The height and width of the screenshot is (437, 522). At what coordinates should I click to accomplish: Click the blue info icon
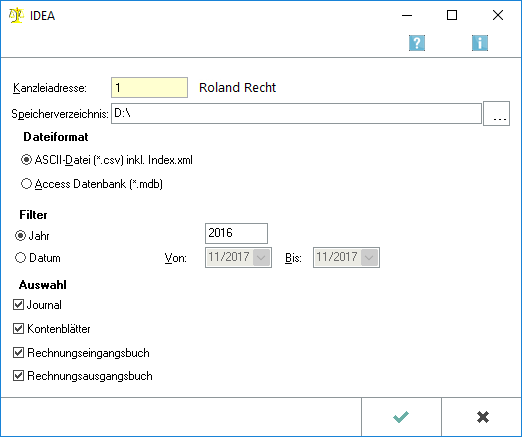[480, 43]
